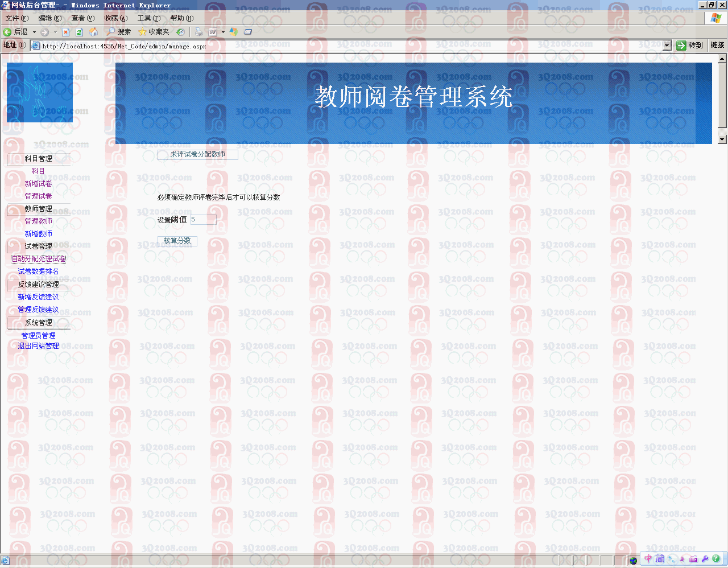Image resolution: width=728 pixels, height=568 pixels.
Task: Click the 设置阈值 threshold input field
Action: coord(203,219)
